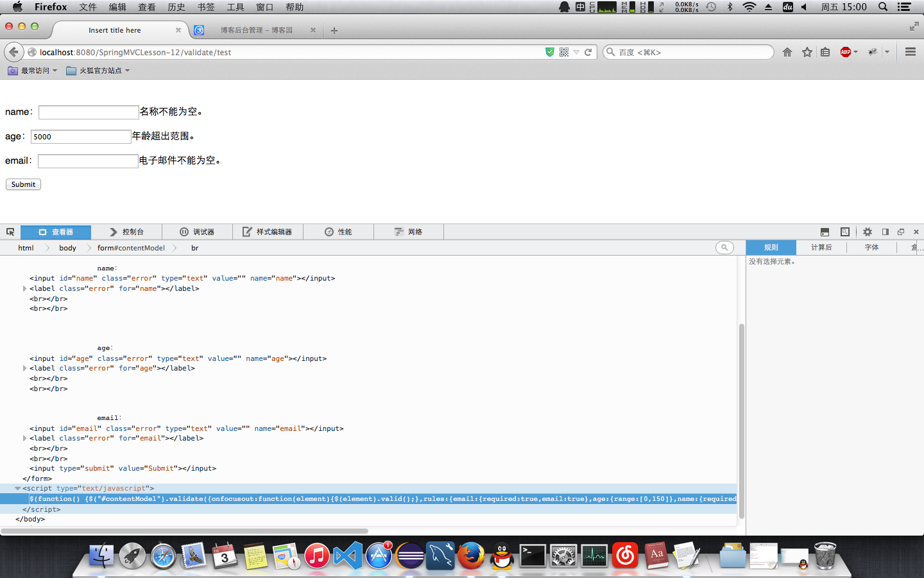The image size is (924, 578).
Task: Click the name input field
Action: (89, 112)
